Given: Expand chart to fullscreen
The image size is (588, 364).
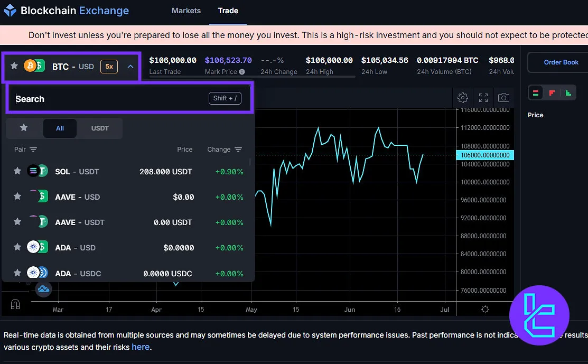Looking at the screenshot, I should pyautogui.click(x=483, y=98).
